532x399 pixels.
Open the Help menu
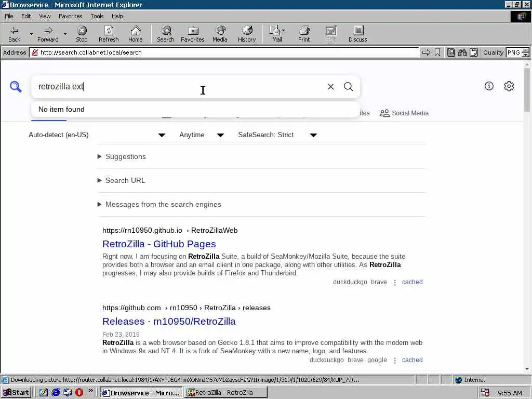(x=117, y=16)
